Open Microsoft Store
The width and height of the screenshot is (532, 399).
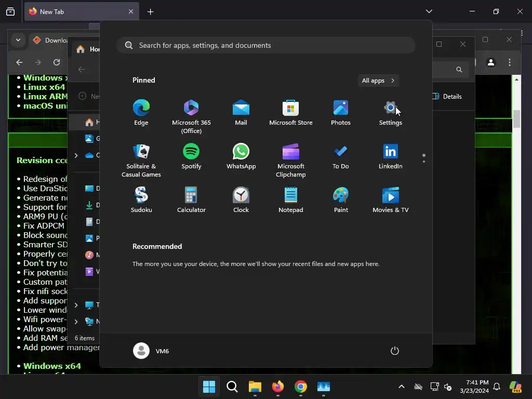point(291,113)
